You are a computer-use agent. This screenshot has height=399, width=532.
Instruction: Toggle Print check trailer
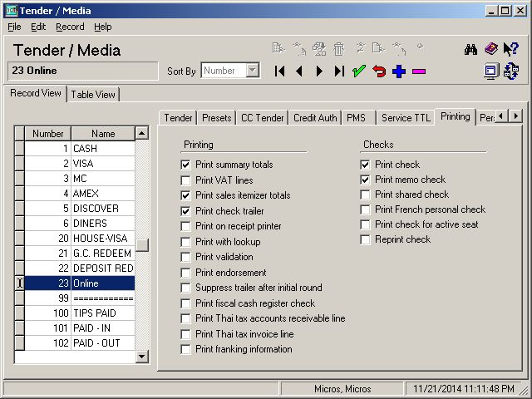tap(185, 211)
